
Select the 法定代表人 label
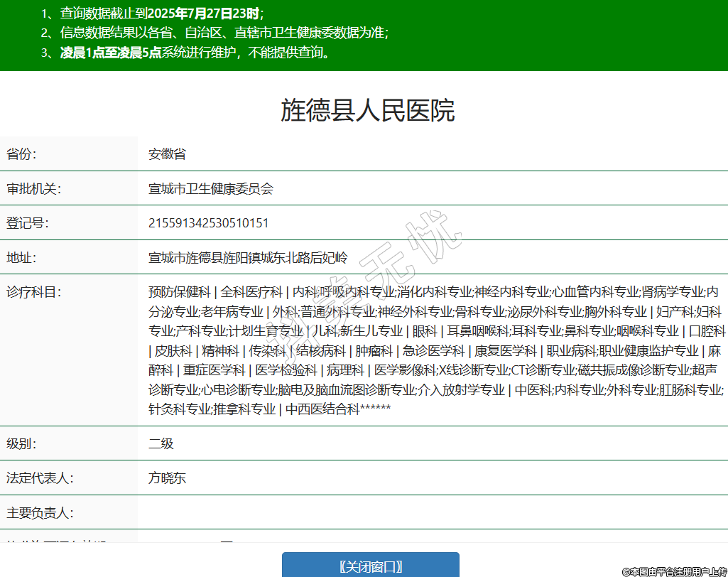click(40, 478)
